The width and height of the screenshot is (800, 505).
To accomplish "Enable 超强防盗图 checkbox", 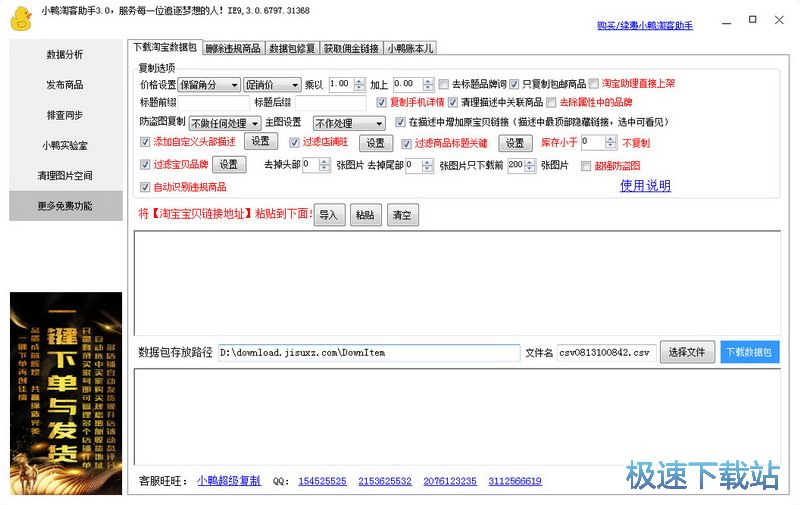I will tap(587, 166).
